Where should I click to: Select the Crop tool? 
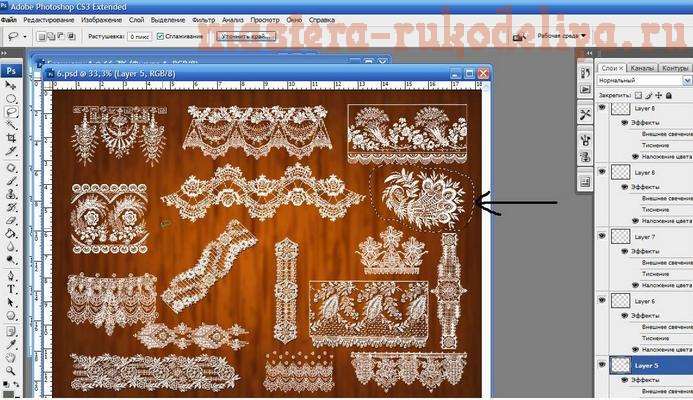[11, 138]
